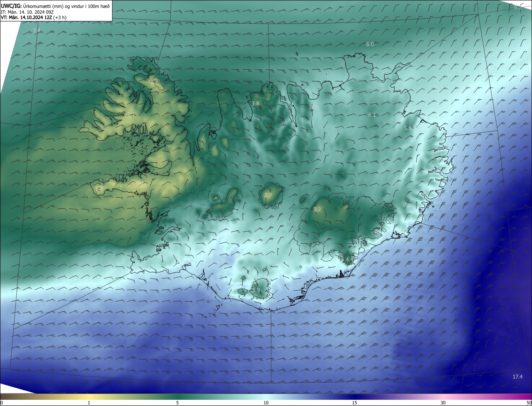Click the 7.4 value label over the northwest sea

click(37, 31)
